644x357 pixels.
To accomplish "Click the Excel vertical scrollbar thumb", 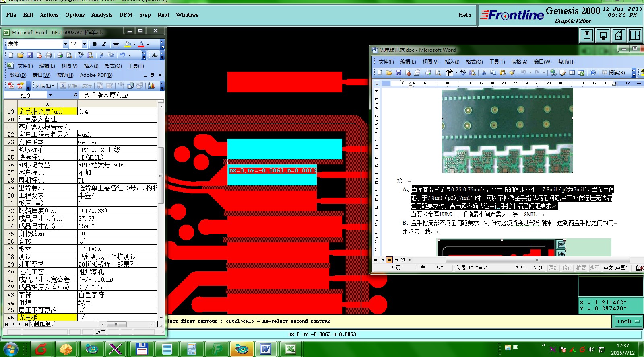I will click(161, 175).
